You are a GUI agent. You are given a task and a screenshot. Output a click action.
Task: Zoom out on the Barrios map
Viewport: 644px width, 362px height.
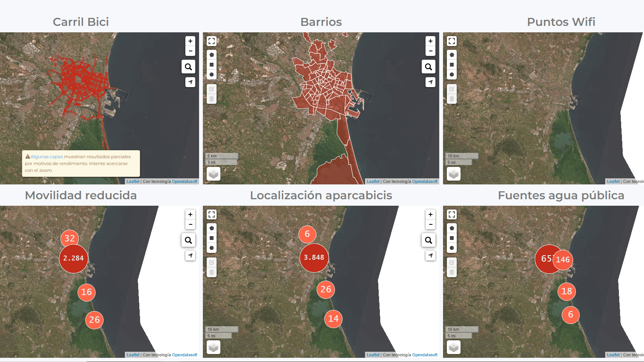(x=430, y=51)
